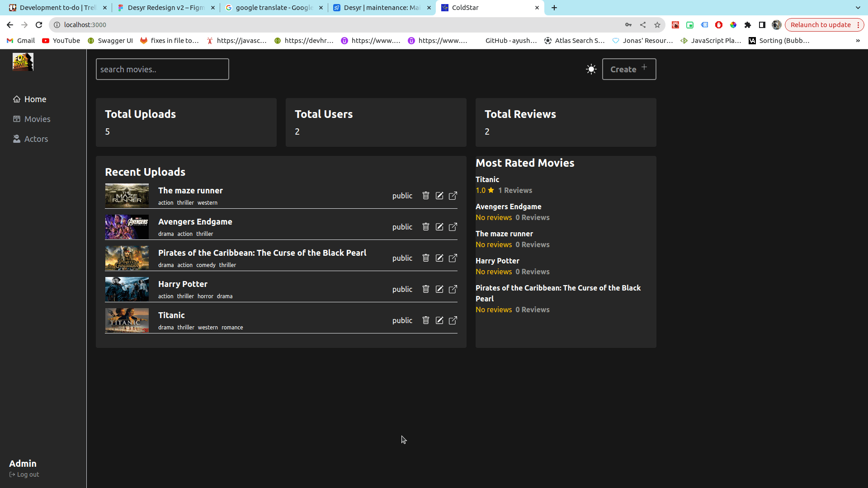Open Gmail bookmark

point(21,41)
